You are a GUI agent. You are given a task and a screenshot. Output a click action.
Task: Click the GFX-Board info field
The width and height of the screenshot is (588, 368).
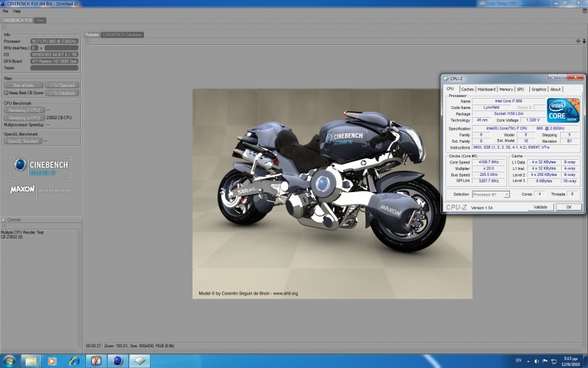[54, 61]
